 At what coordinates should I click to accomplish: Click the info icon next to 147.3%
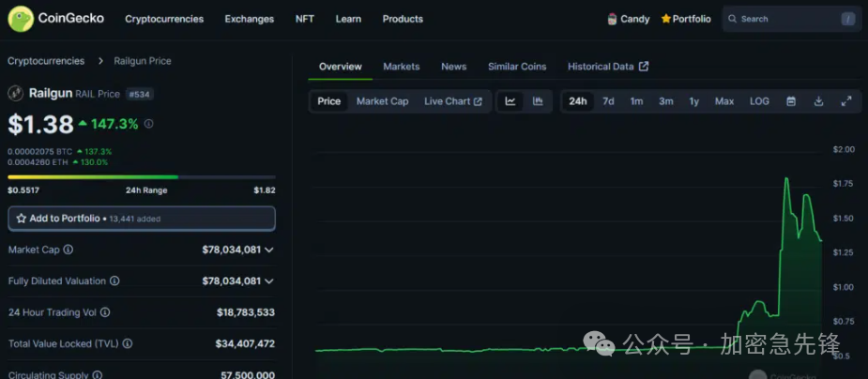[x=148, y=124]
